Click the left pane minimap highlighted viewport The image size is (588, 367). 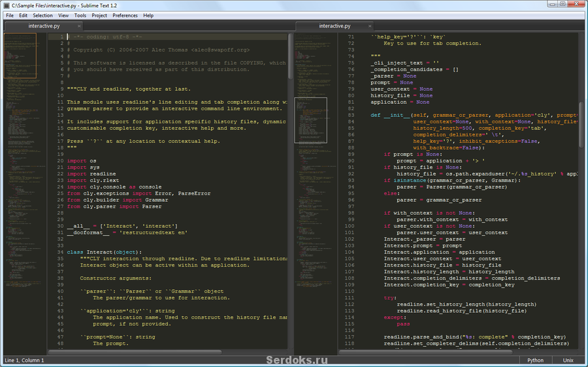[20, 56]
